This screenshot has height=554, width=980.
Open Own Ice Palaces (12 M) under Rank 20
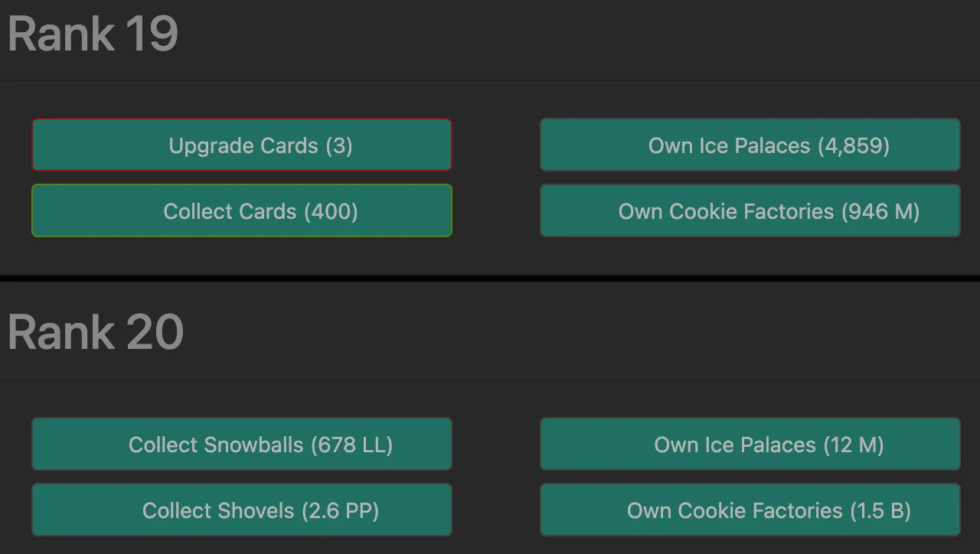[x=750, y=444]
